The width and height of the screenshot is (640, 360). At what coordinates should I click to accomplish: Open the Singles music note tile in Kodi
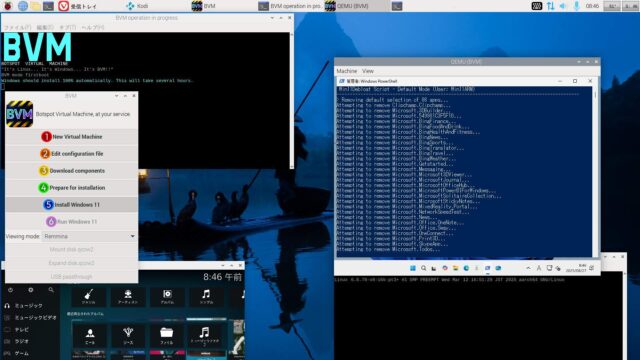point(206,297)
